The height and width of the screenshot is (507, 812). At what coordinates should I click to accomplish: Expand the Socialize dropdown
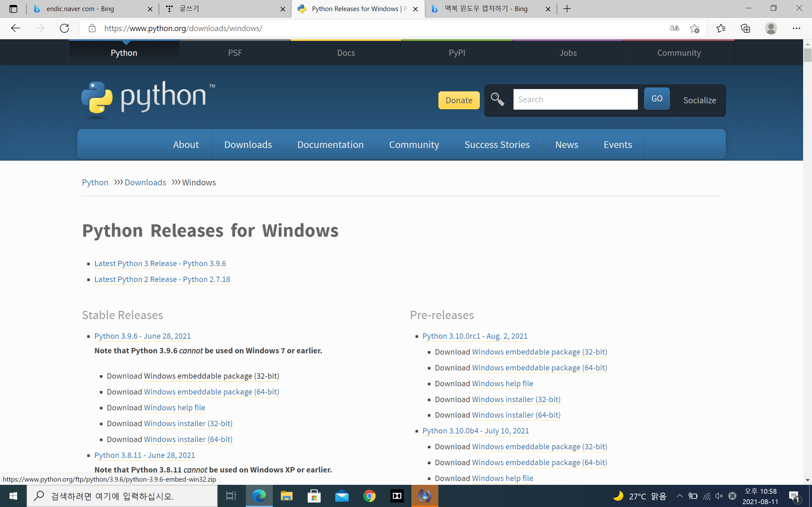(x=700, y=100)
